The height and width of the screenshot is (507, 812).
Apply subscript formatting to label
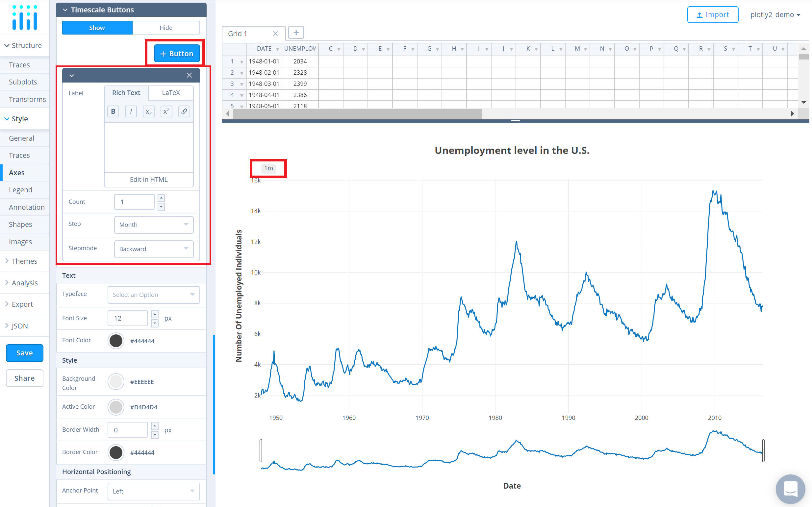pyautogui.click(x=149, y=111)
